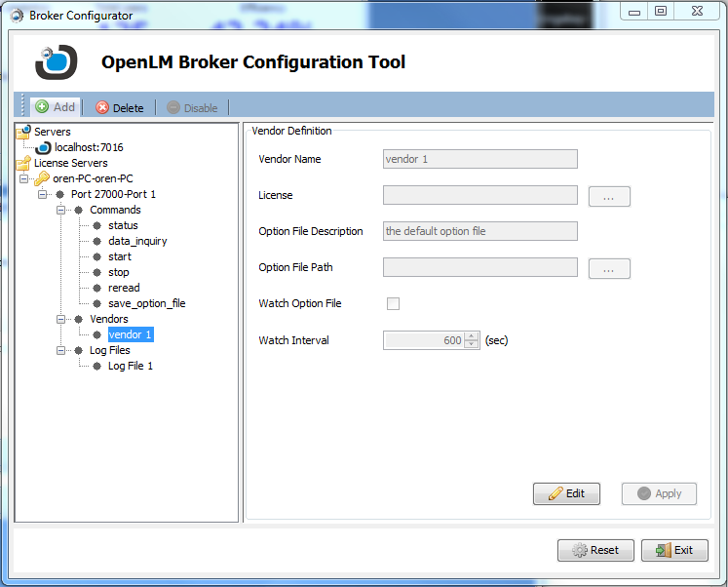This screenshot has height=587, width=728.
Task: Decrease Watch Interval with down arrow
Action: coord(472,344)
